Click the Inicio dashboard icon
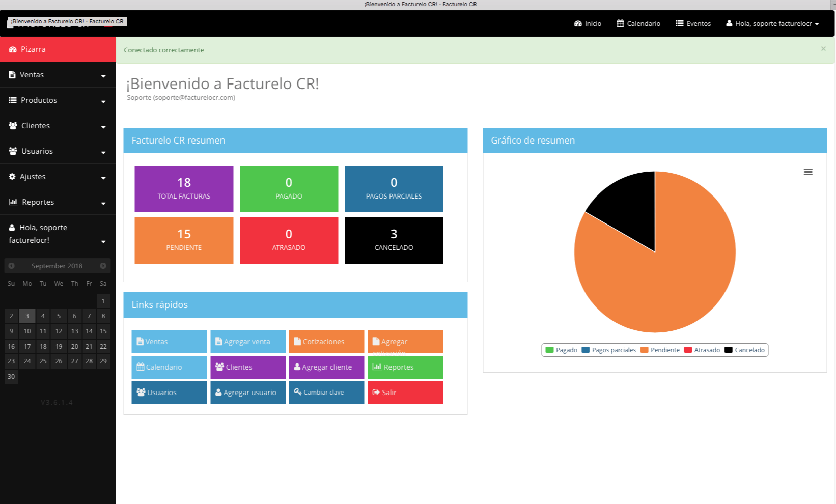 point(578,23)
